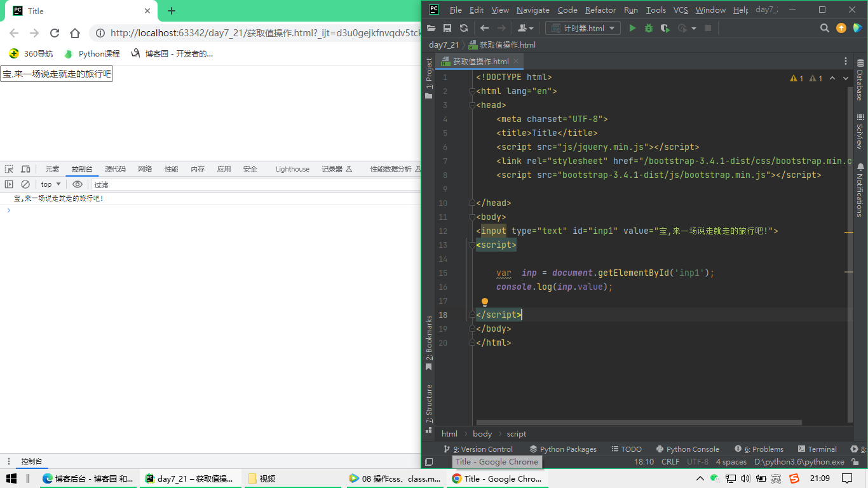Go back with Chrome's back arrow

(x=14, y=33)
